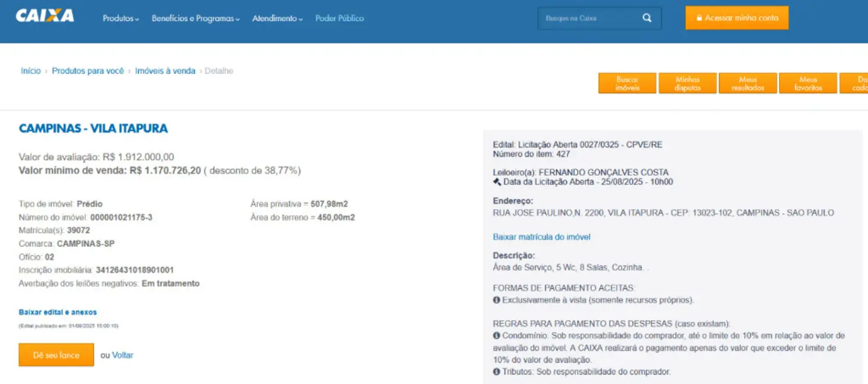This screenshot has height=384, width=868.
Task: Click the gavel icon by Data da Licitação
Action: click(497, 182)
